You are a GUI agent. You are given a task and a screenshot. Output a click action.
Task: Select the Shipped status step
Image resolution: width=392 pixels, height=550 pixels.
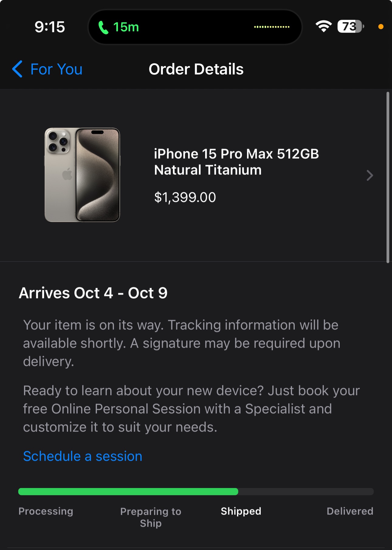(x=241, y=511)
